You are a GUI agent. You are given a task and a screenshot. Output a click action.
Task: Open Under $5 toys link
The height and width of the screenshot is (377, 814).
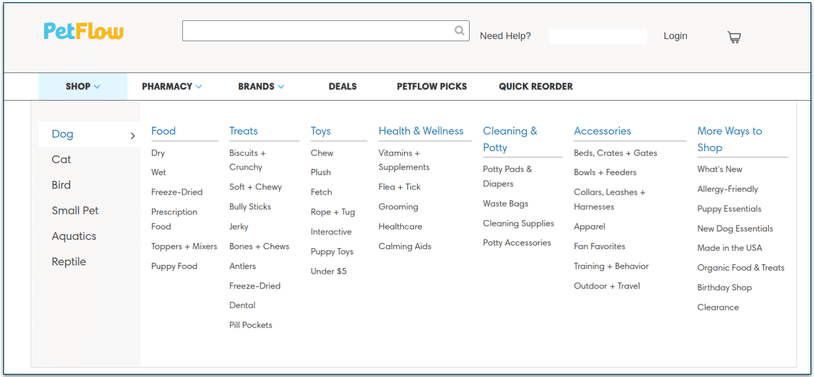(329, 272)
